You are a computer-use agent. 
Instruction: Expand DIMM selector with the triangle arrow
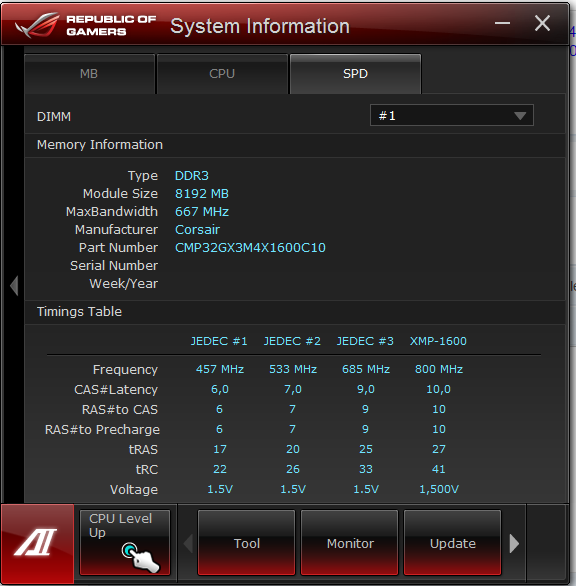point(520,116)
